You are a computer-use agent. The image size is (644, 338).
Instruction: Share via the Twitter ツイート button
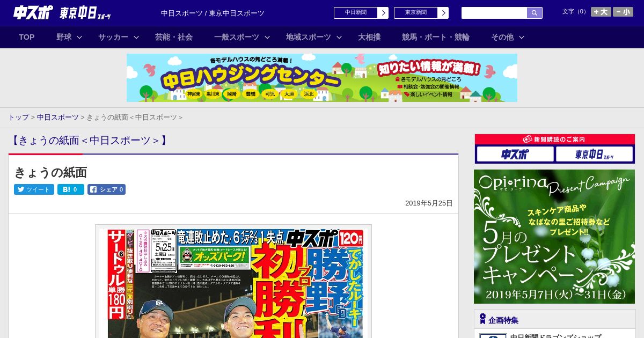34,189
